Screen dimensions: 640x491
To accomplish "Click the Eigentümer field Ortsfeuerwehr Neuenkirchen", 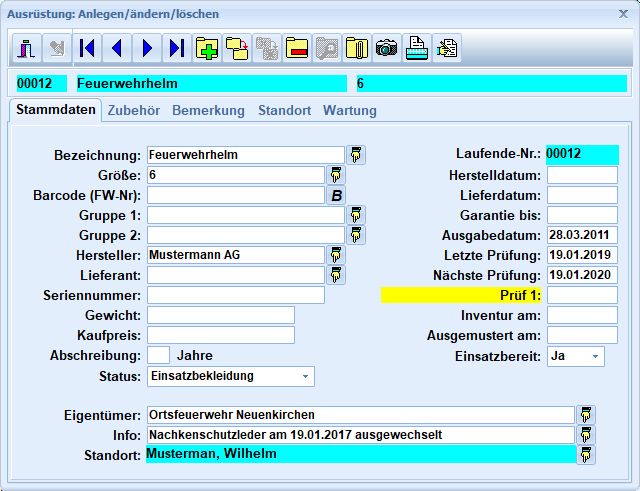I will point(361,415).
